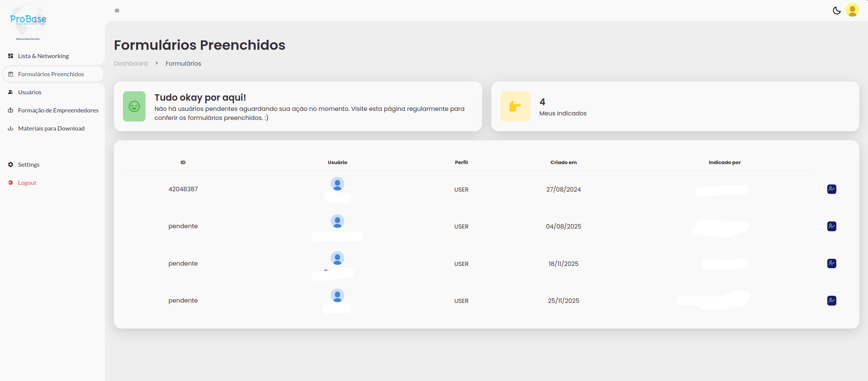Click the green smiley status icon
The image size is (868, 381).
click(x=134, y=106)
